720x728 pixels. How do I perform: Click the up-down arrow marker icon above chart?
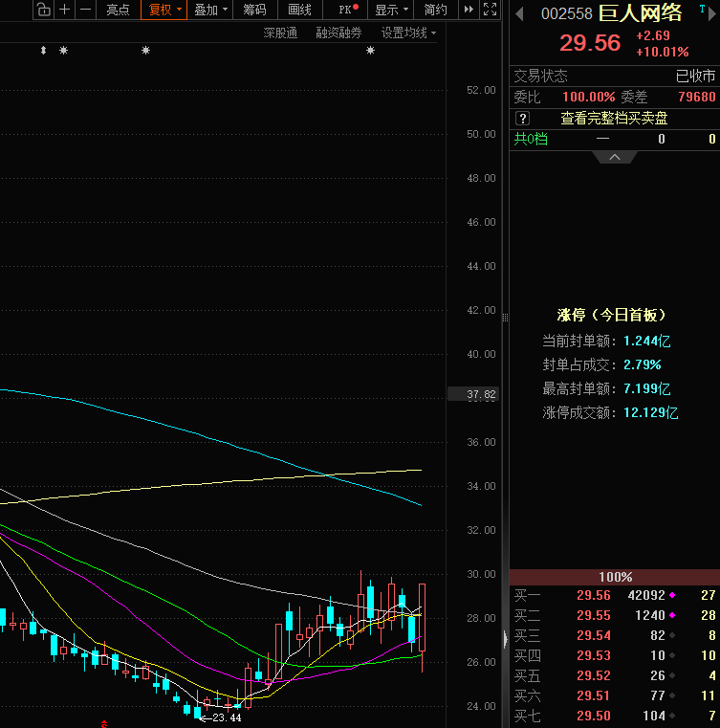coord(43,50)
